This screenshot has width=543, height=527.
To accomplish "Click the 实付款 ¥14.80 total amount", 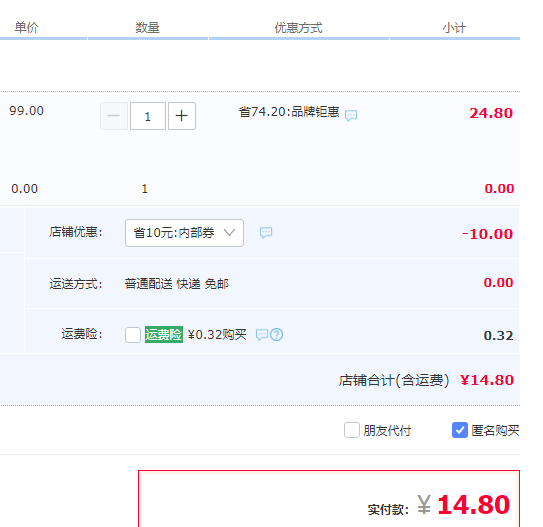I will click(x=439, y=505).
